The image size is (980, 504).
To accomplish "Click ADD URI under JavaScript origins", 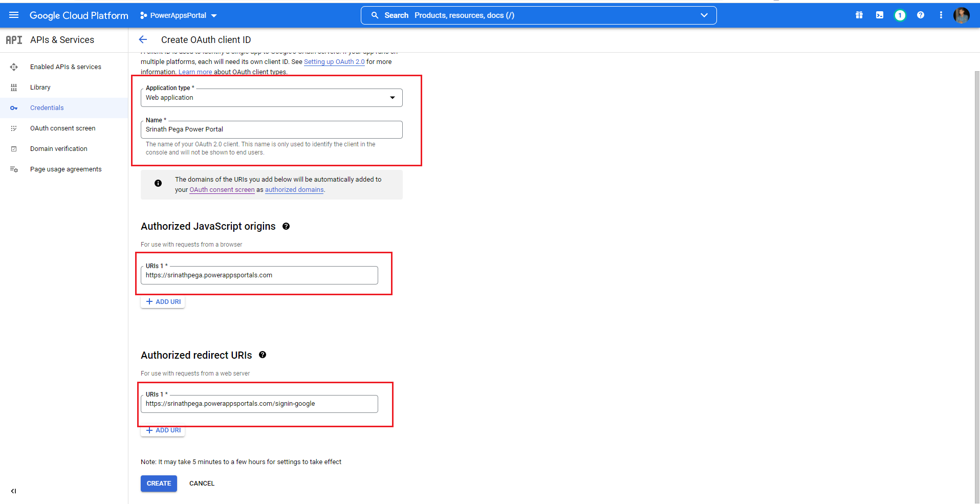I will [163, 302].
